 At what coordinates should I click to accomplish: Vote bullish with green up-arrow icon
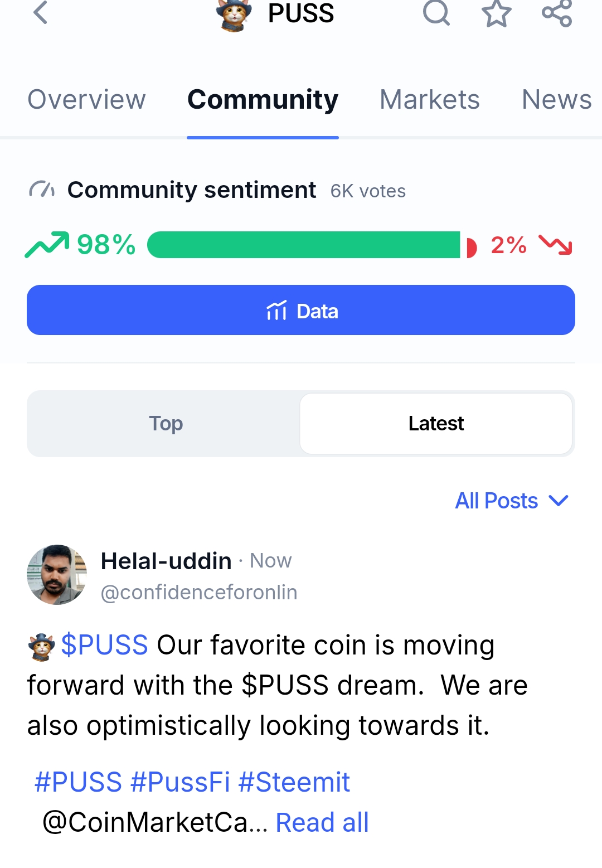point(47,245)
